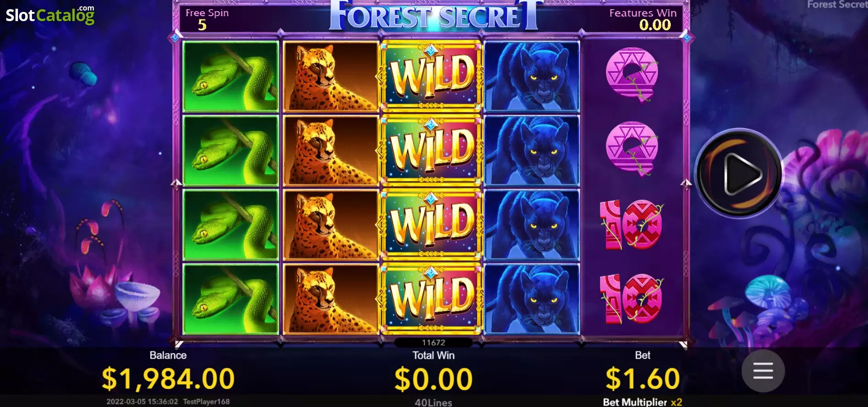Select the top black panther symbol
The height and width of the screenshot is (407, 868).
click(532, 77)
